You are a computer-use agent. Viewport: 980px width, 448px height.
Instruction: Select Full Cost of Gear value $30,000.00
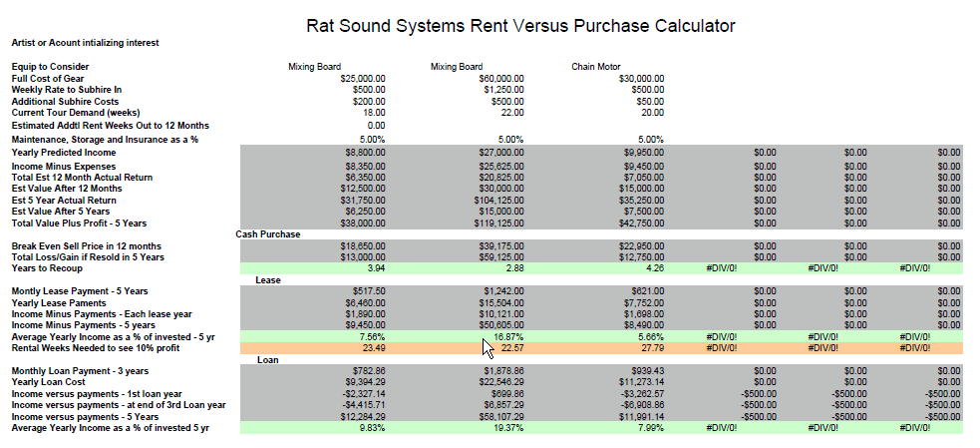pos(641,78)
